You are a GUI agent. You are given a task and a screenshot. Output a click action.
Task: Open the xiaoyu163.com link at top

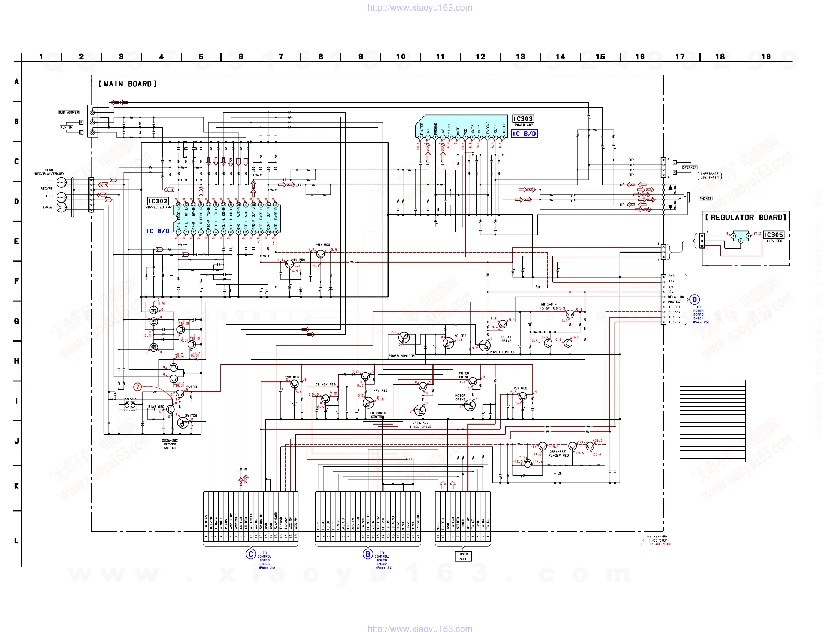(420, 8)
